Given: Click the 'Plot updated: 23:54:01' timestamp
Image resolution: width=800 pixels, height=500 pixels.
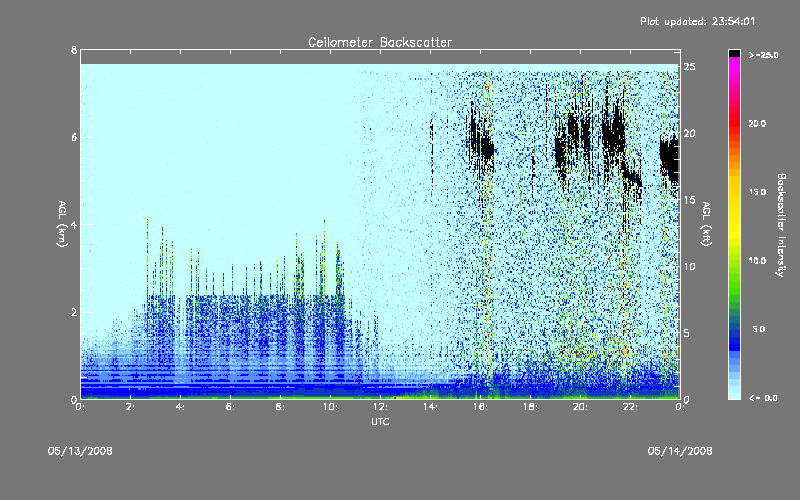Looking at the screenshot, I should pyautogui.click(x=697, y=21).
